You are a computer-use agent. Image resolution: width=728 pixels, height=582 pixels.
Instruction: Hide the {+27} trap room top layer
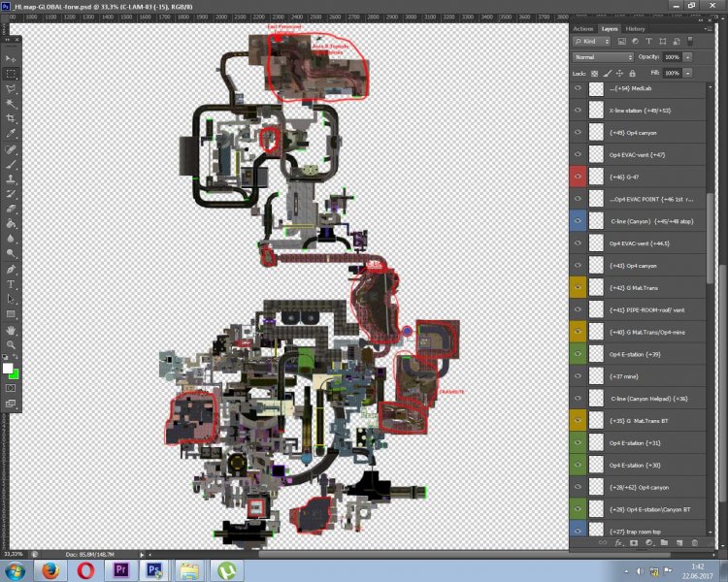pos(579,531)
